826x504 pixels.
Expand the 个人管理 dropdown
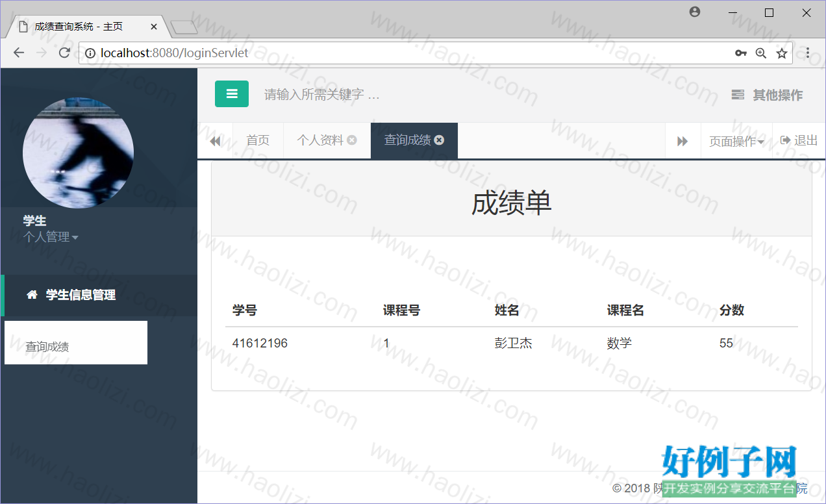pos(51,237)
